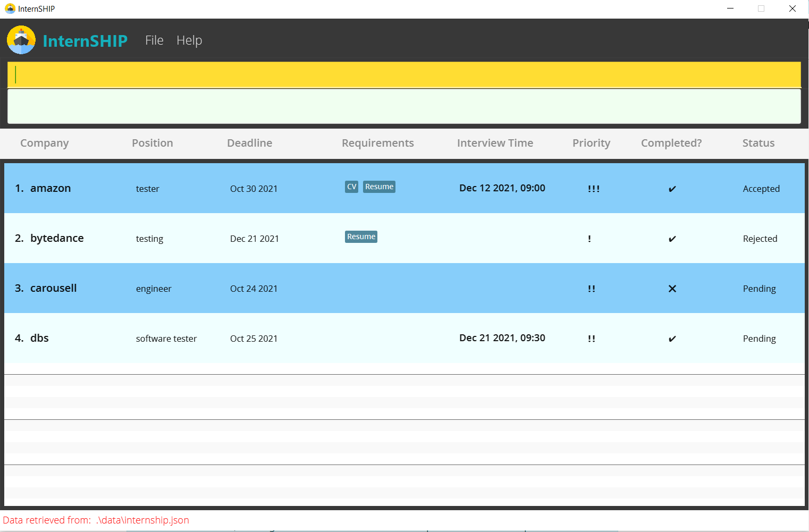Click the Resume tag in amazon row
This screenshot has width=809, height=532.
[379, 187]
